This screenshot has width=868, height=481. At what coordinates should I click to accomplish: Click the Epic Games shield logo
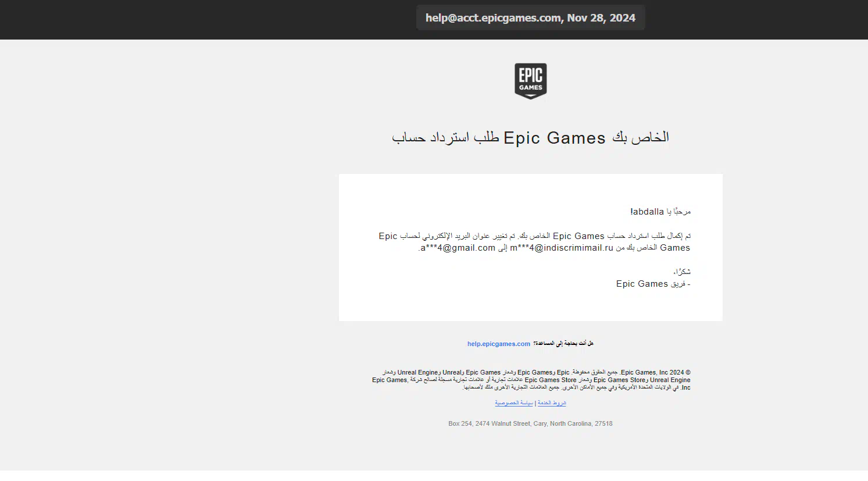pyautogui.click(x=530, y=81)
